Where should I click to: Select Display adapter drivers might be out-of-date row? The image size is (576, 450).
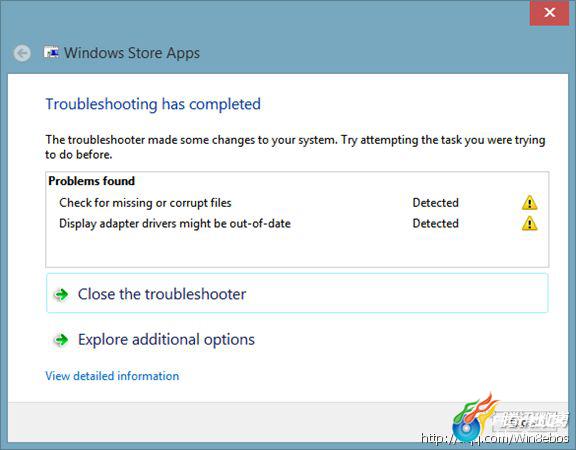(297, 223)
